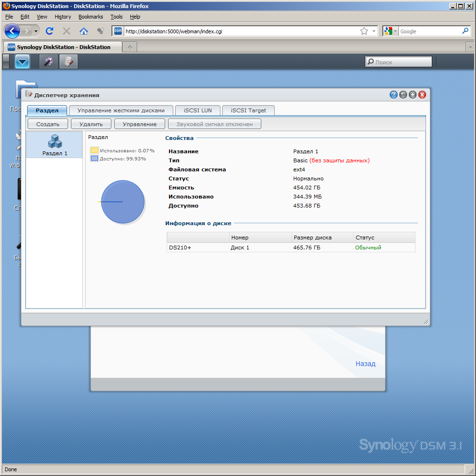Focus the Google search box
The image size is (476, 476).
tap(429, 31)
